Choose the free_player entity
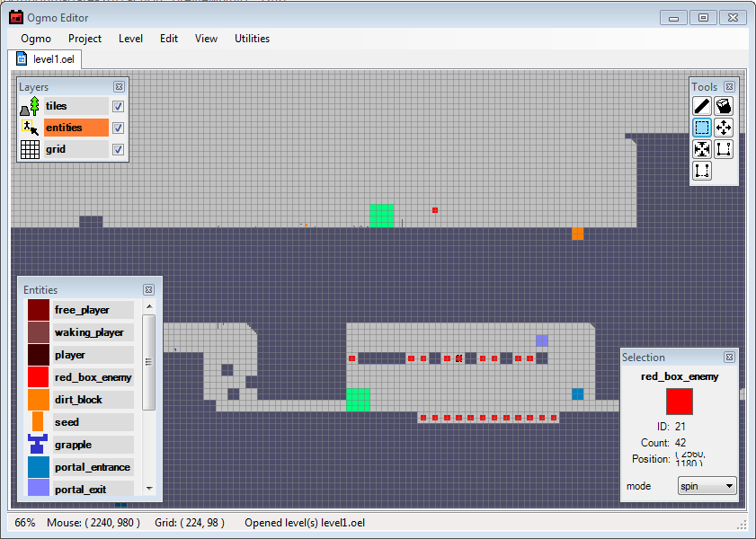This screenshot has width=756, height=539. pyautogui.click(x=93, y=310)
